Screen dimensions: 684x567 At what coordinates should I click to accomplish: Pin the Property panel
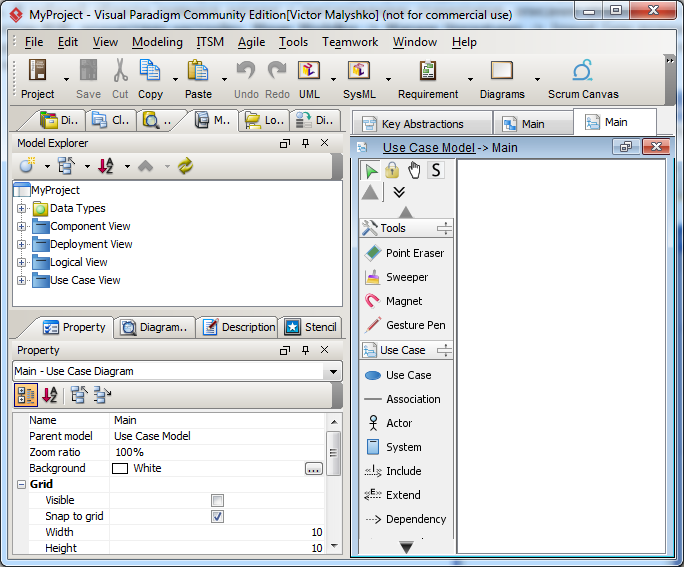305,350
